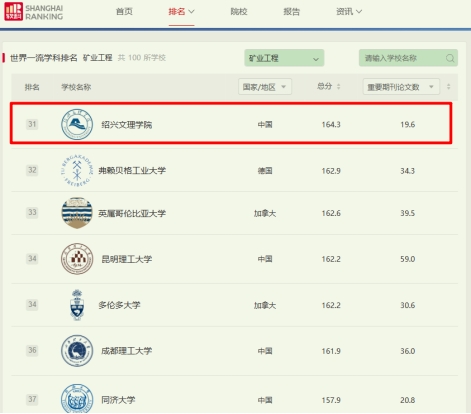
Task: Open the 重要期刊论文数 indicator dropdown
Action: coord(401,87)
